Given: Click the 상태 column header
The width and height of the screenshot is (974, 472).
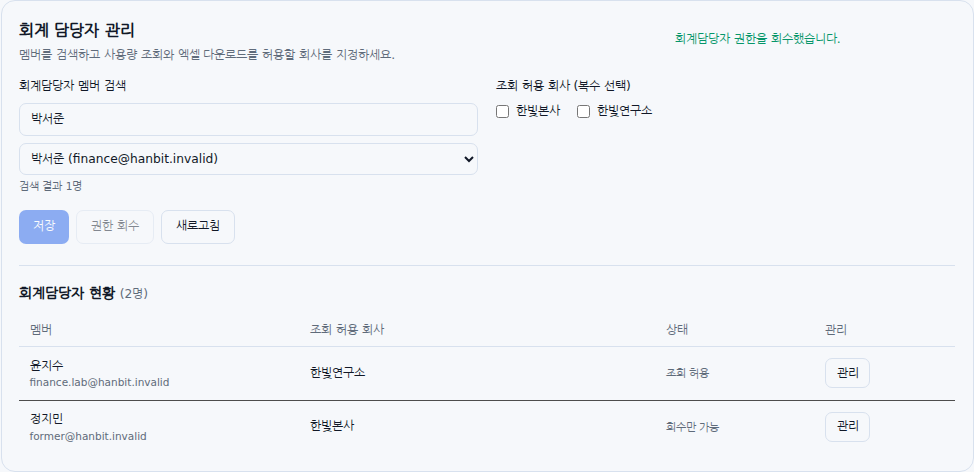Looking at the screenshot, I should click(677, 330).
